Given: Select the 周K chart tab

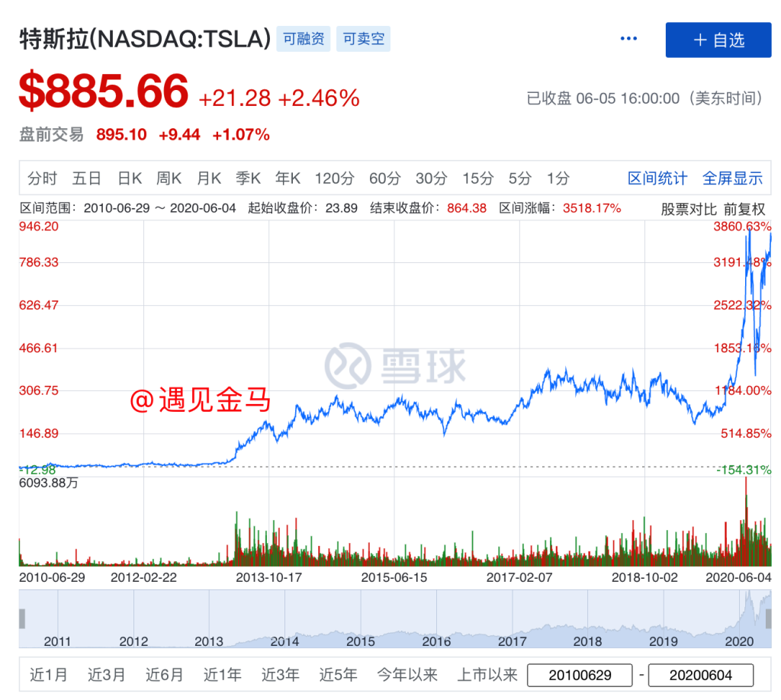Looking at the screenshot, I should pyautogui.click(x=169, y=178).
